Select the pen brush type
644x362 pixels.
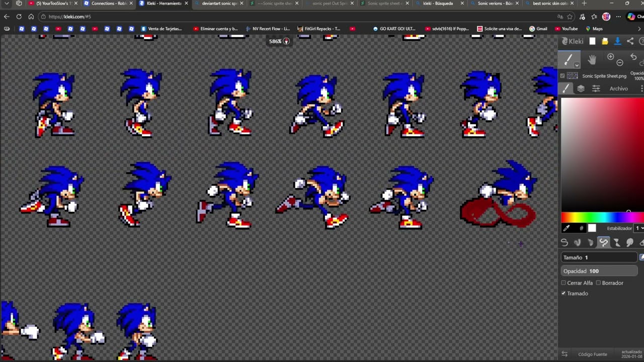coord(565,243)
